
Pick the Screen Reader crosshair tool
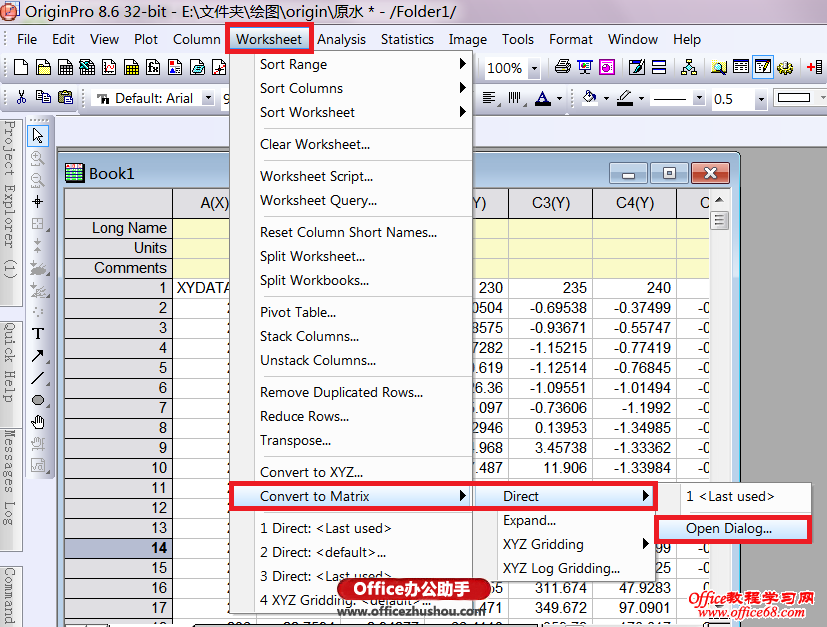(x=38, y=202)
